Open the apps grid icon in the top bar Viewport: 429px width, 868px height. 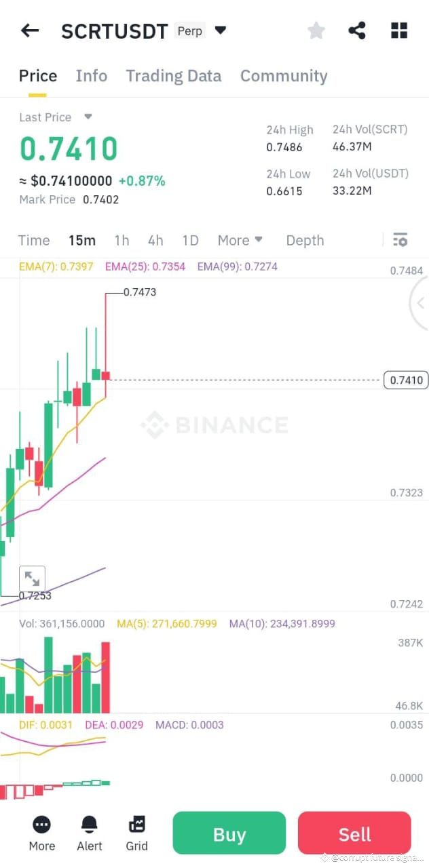[398, 30]
